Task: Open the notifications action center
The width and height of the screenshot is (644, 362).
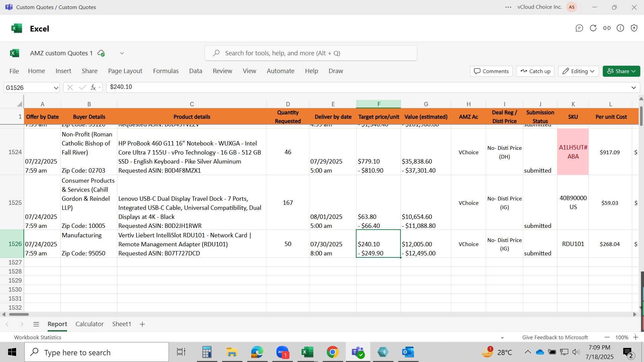Action: [628, 352]
